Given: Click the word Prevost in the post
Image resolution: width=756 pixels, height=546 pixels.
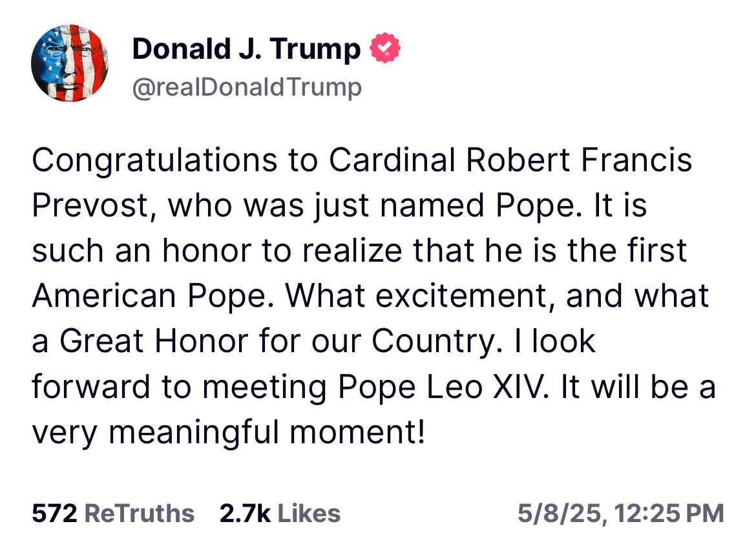Looking at the screenshot, I should [x=89, y=205].
